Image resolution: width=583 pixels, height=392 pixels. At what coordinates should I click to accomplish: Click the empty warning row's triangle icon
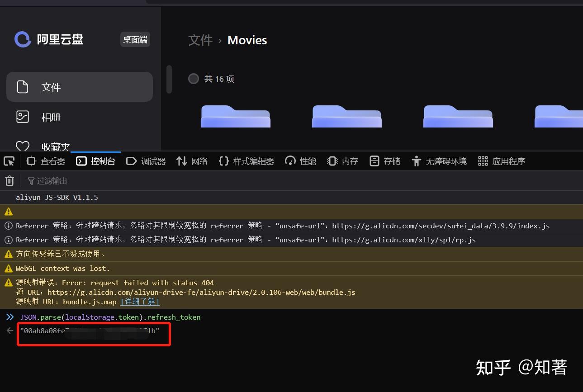[x=9, y=212]
